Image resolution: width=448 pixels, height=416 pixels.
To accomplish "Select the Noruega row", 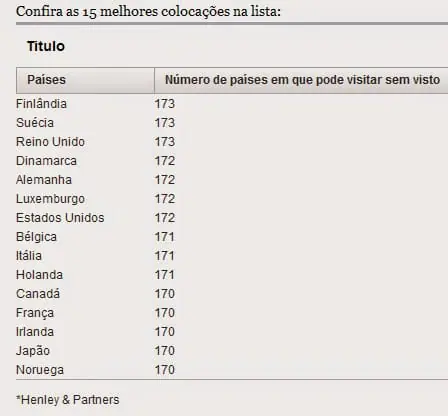I will point(232,370).
